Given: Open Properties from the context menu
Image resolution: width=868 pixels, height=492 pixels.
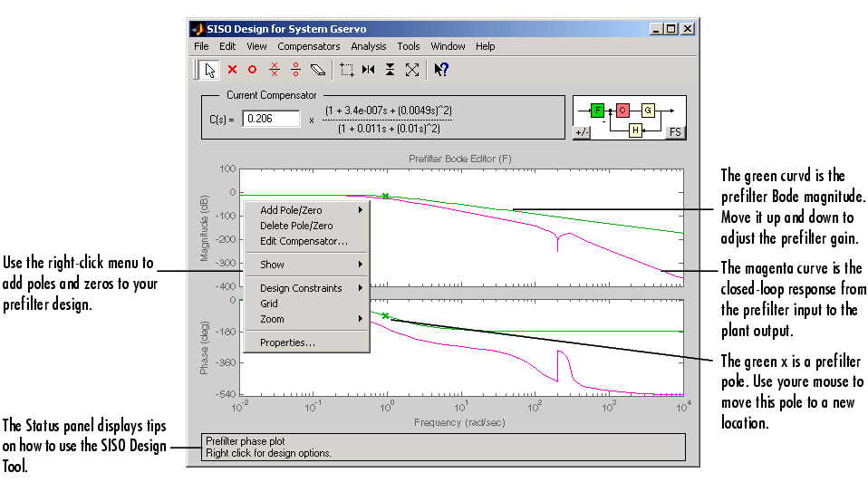Looking at the screenshot, I should [x=287, y=342].
